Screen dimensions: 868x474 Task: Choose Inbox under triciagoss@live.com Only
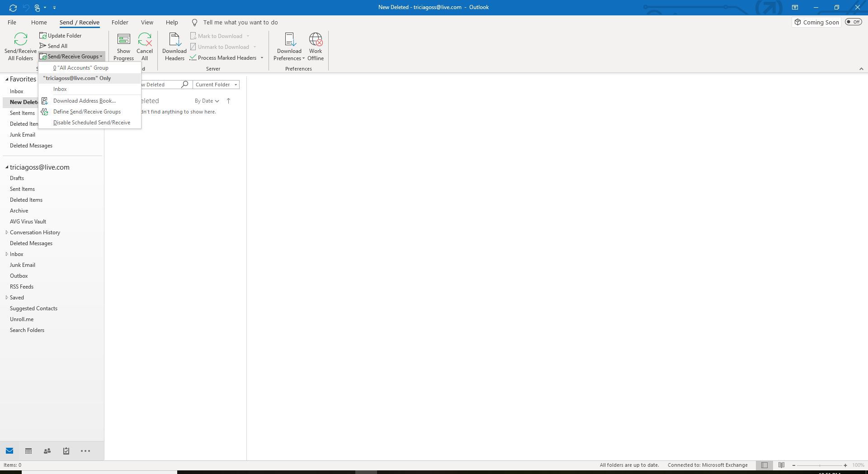pos(90,89)
